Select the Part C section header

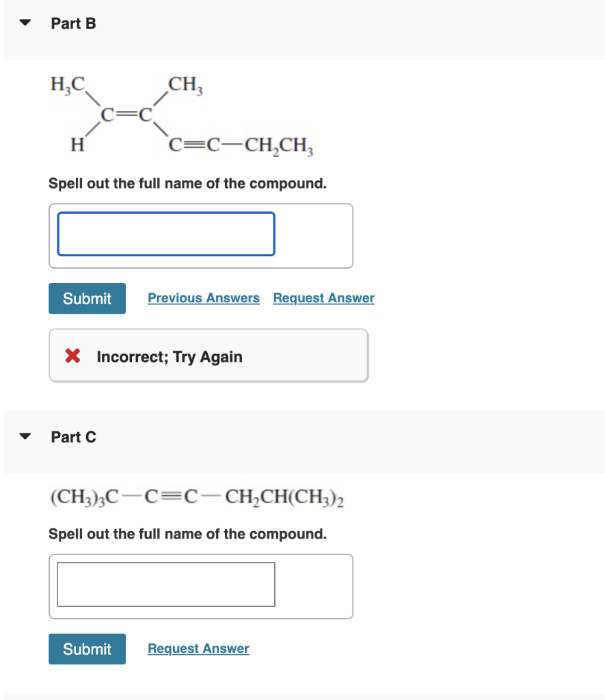coord(74,436)
